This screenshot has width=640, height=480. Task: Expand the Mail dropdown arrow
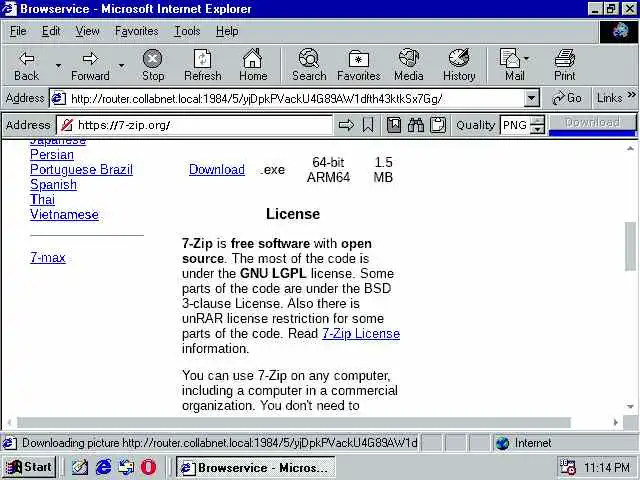tap(527, 58)
